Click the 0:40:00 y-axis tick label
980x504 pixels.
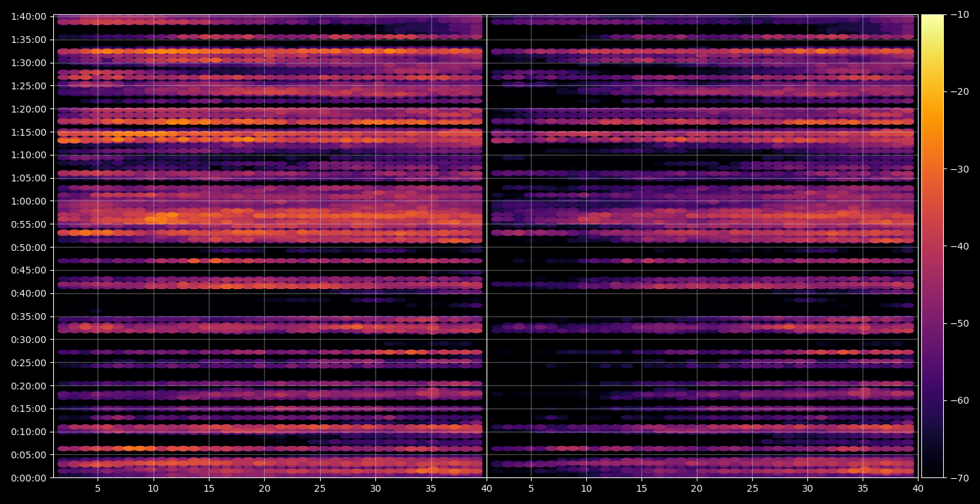29,293
